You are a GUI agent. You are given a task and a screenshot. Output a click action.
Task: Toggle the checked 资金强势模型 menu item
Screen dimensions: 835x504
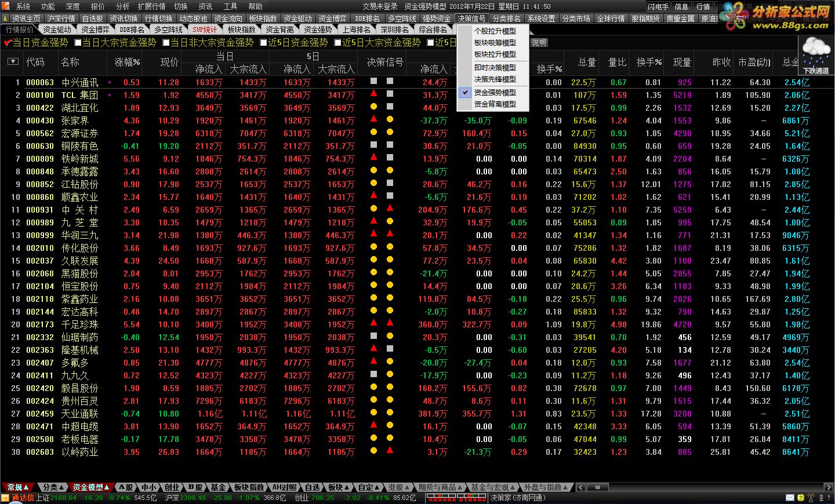coord(494,92)
